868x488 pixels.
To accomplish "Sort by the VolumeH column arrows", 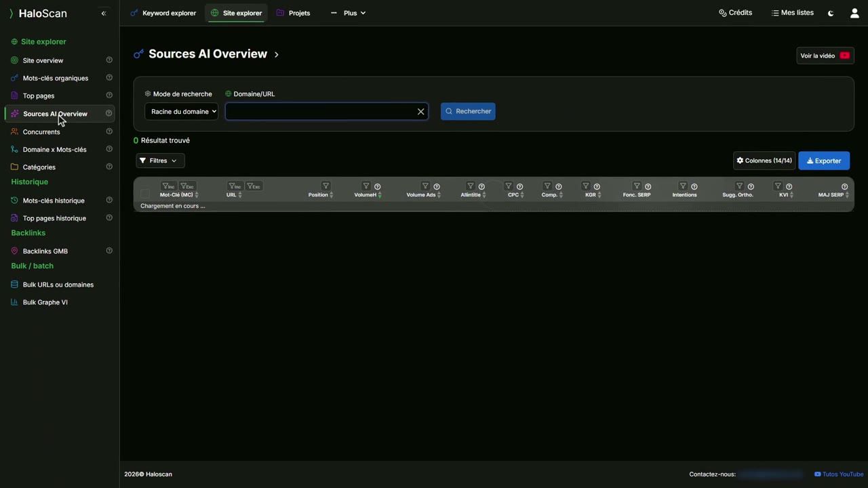I will pyautogui.click(x=380, y=195).
